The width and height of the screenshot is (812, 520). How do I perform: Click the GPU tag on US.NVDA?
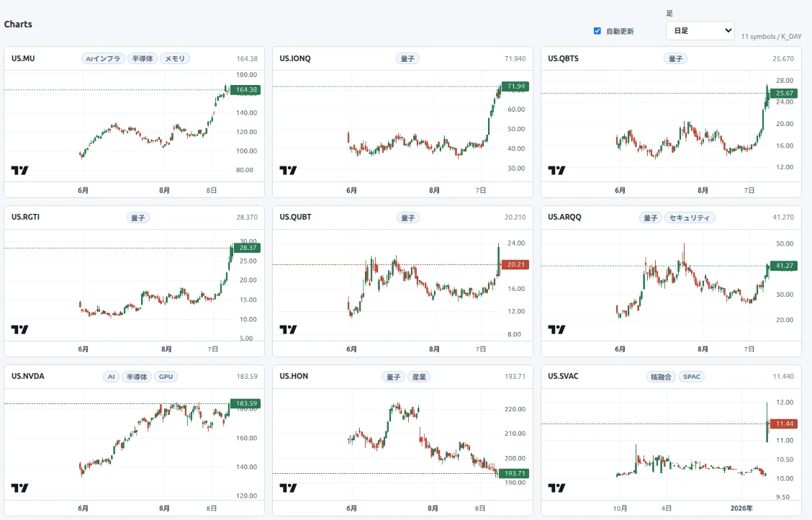coord(166,377)
